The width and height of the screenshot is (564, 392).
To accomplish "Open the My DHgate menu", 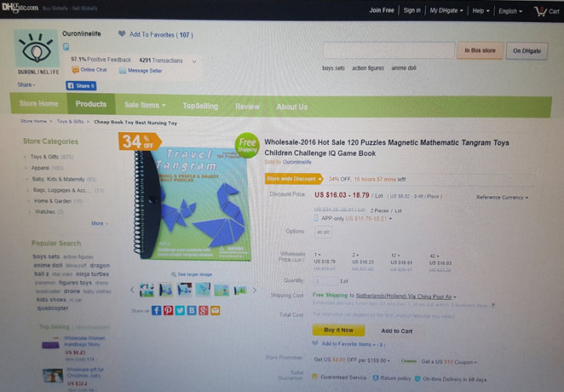I will (446, 11).
